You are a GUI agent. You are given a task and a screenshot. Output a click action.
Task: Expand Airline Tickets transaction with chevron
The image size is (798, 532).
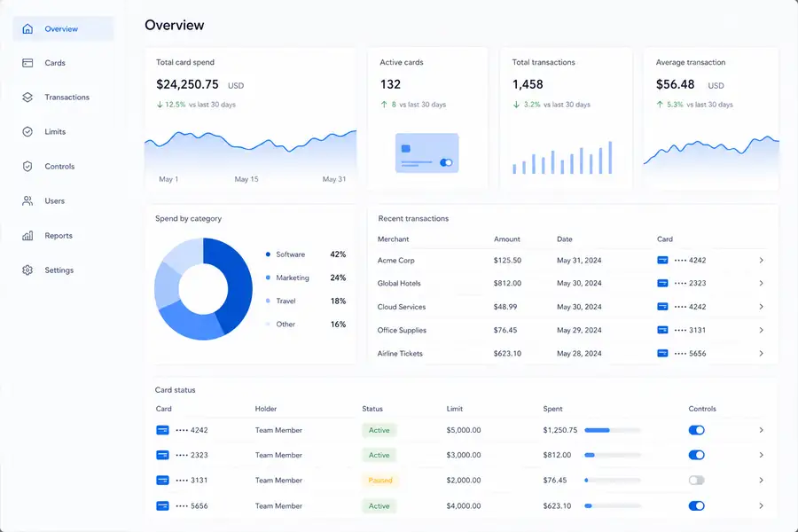[x=762, y=353]
